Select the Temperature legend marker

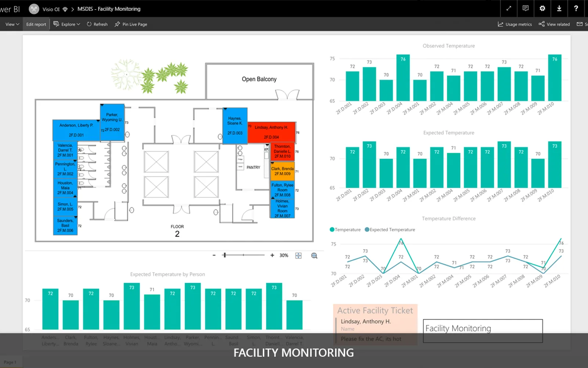point(332,230)
